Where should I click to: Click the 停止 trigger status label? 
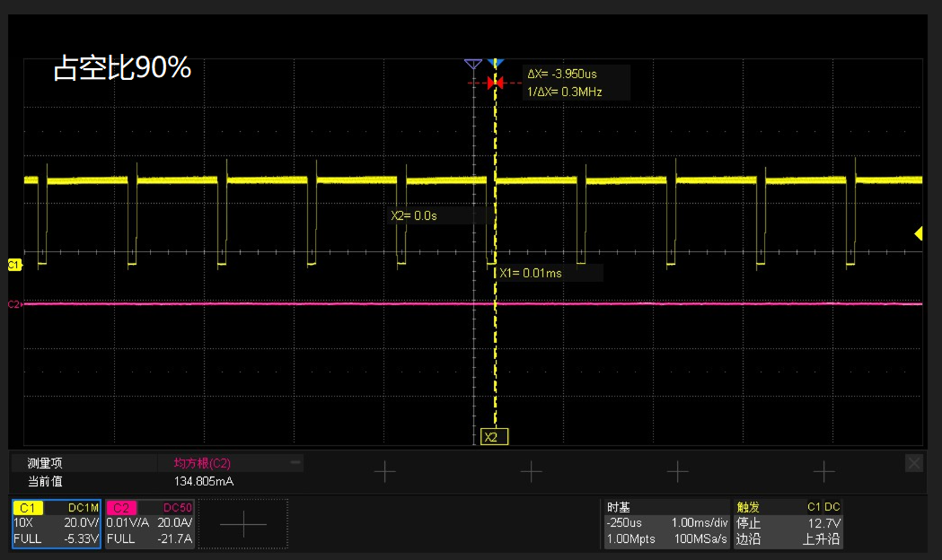(749, 523)
